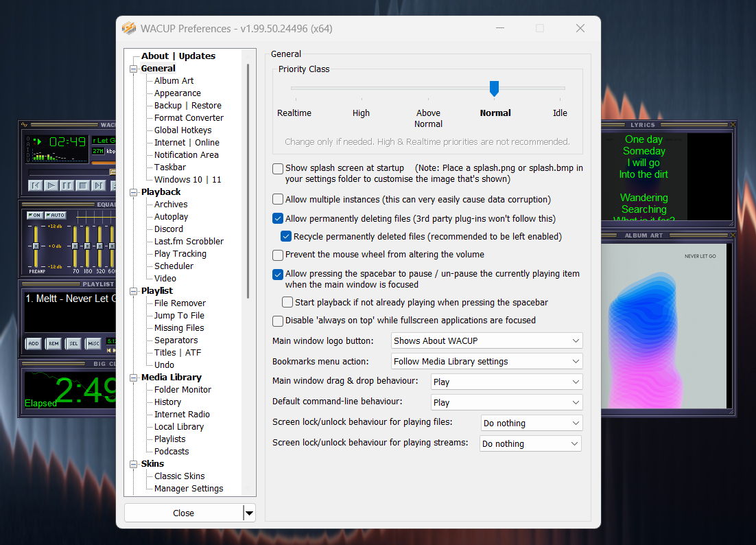Uncheck Recycle permanently deleted files
Image resolution: width=756 pixels, height=545 pixels.
[x=286, y=236]
